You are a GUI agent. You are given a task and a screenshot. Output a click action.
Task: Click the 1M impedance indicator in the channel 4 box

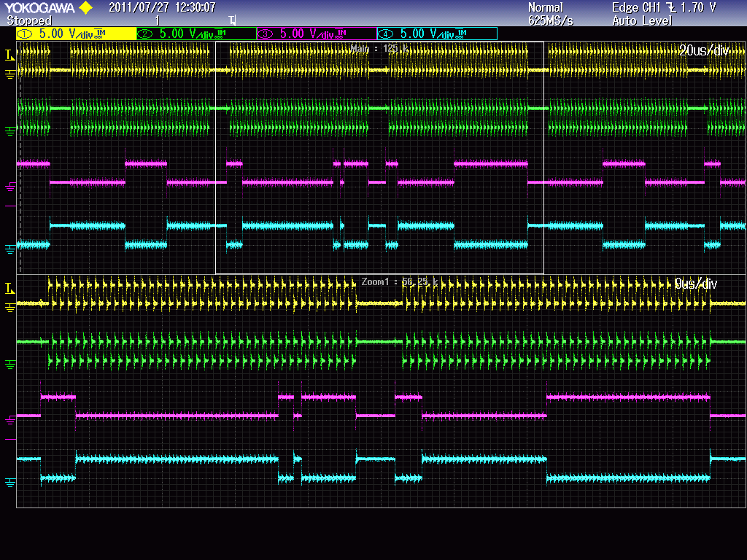pos(461,32)
